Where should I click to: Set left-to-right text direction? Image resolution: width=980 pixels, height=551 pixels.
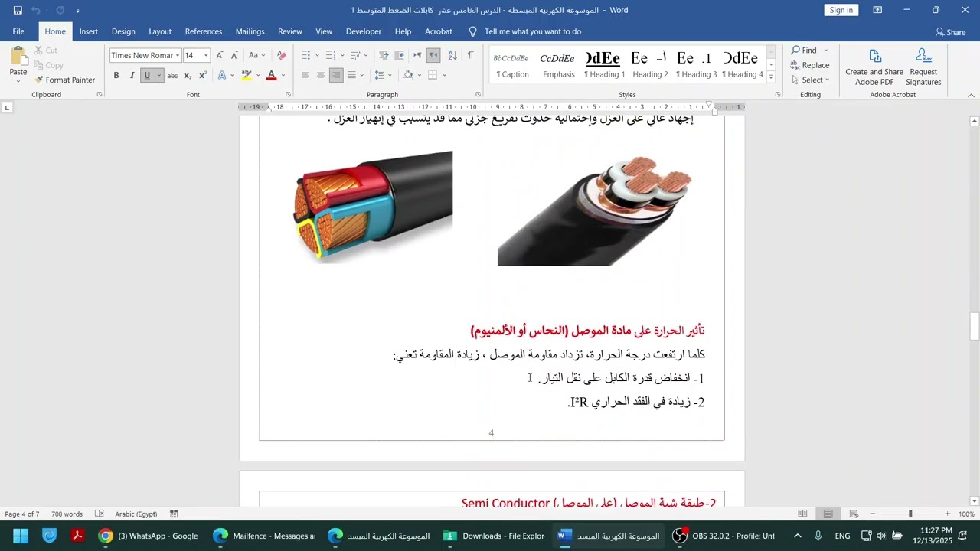[417, 55]
